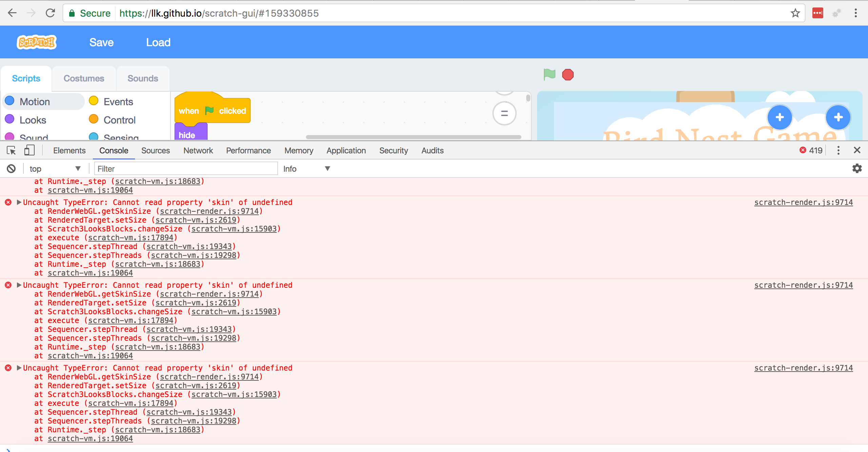Open the inspect element picker in DevTools
Image resolution: width=868 pixels, height=452 pixels.
pyautogui.click(x=11, y=150)
